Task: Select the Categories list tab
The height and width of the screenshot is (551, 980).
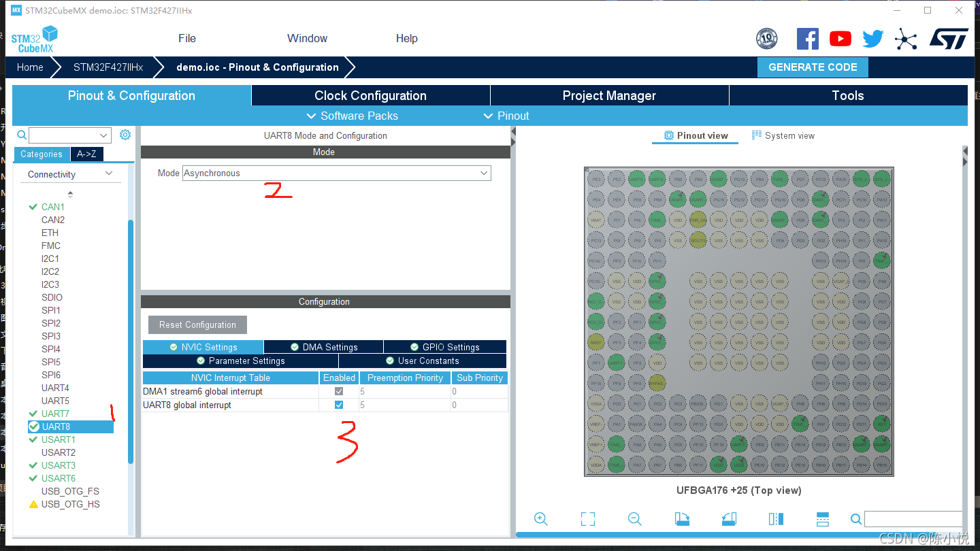Action: click(x=42, y=154)
